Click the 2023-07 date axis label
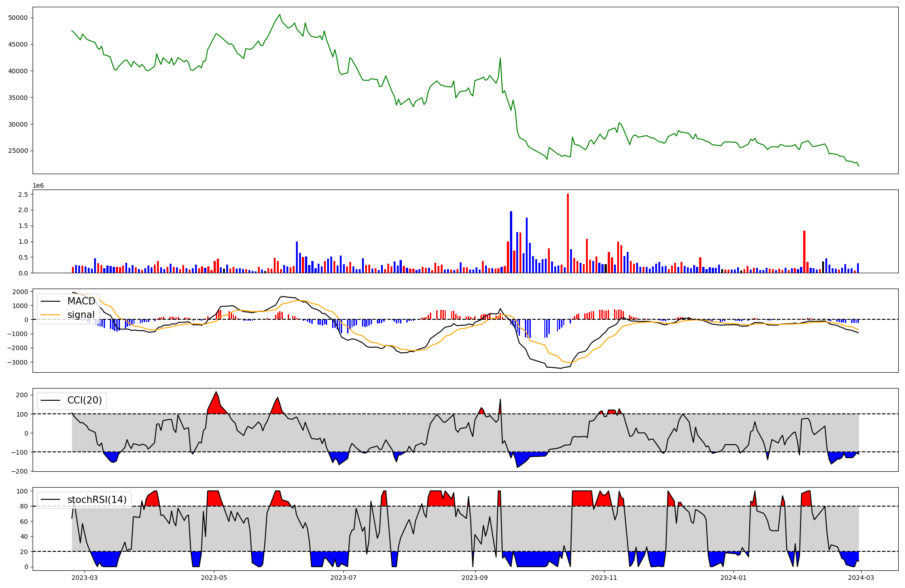Image resolution: width=905 pixels, height=588 pixels. click(x=343, y=578)
